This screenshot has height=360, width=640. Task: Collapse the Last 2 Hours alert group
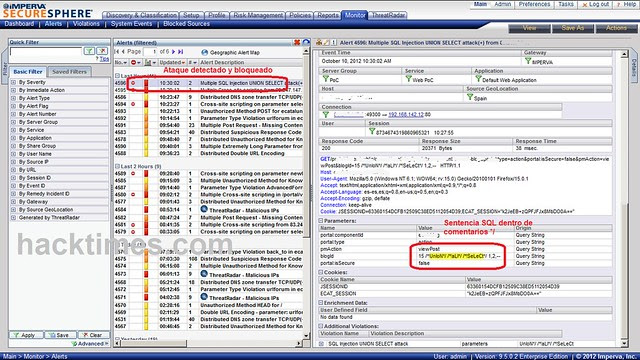point(118,167)
